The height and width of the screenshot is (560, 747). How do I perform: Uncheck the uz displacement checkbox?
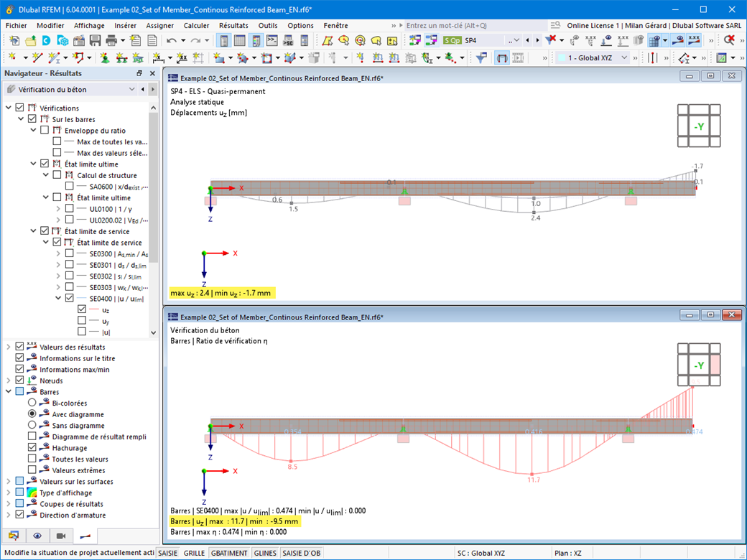82,309
